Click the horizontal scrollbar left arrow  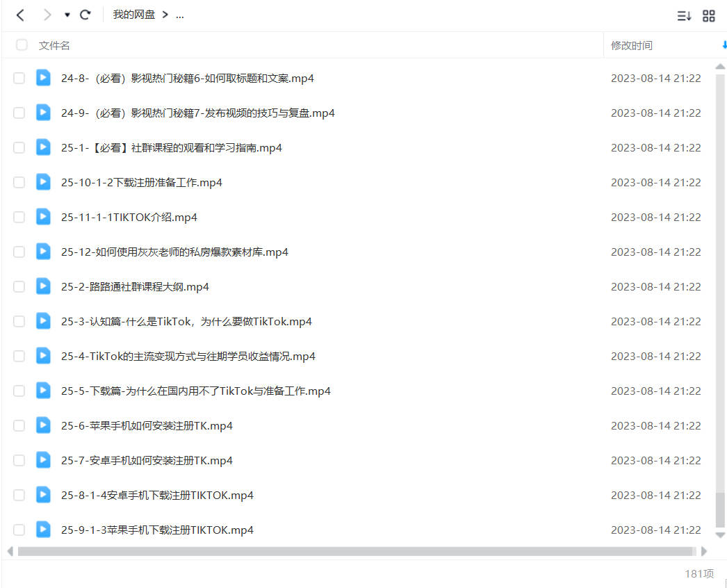point(10,551)
